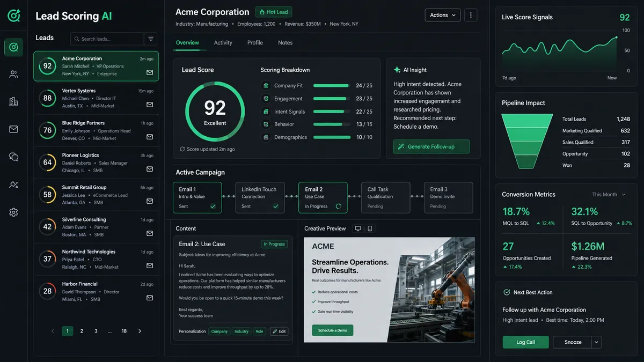Click the Hot Lead badge
The width and height of the screenshot is (644, 362).
point(274,12)
